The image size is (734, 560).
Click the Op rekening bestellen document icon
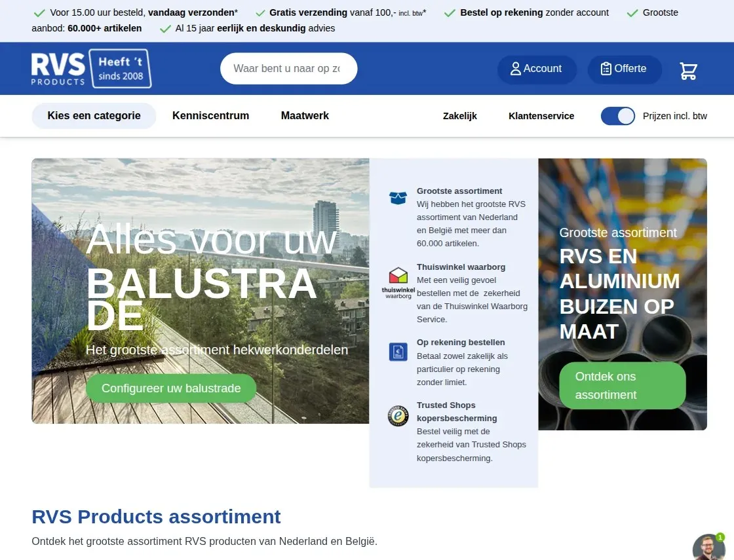pos(398,352)
